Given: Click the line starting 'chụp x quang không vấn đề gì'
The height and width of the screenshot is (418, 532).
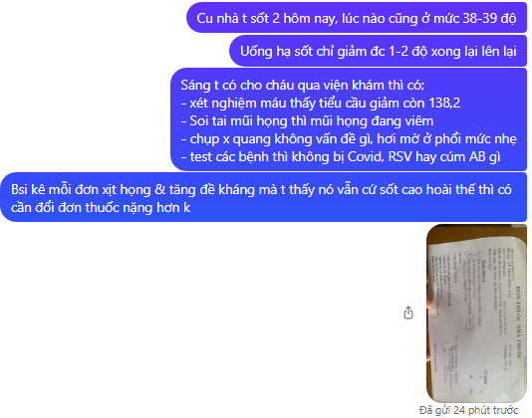Looking at the screenshot, I should click(349, 138).
